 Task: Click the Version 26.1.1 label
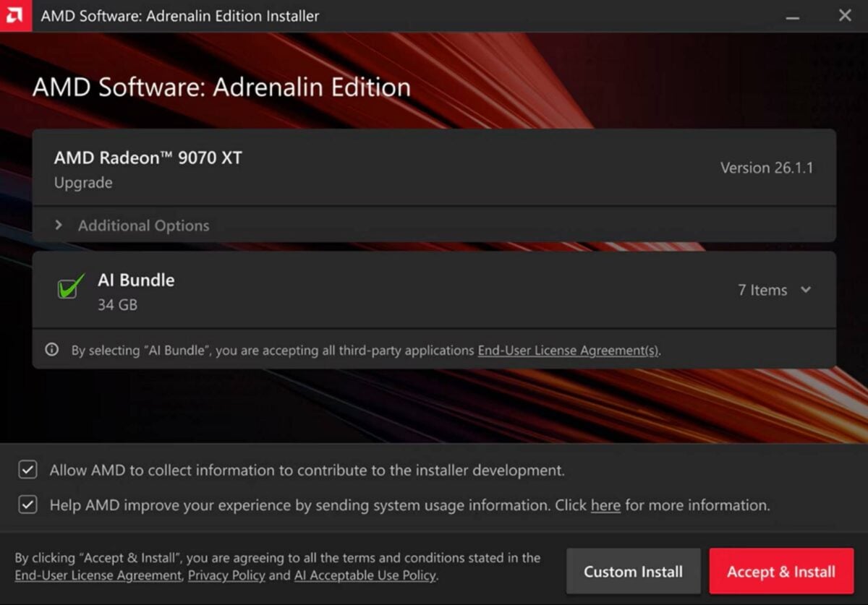point(767,168)
